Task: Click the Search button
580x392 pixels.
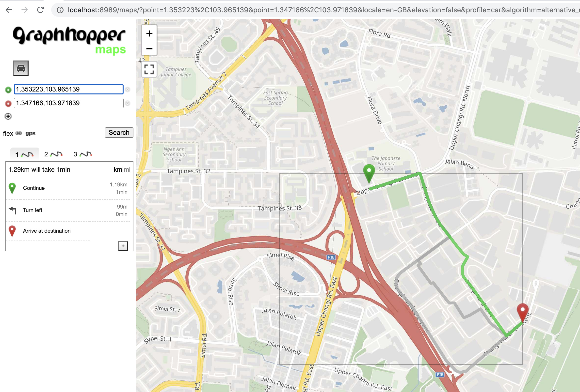Action: pyautogui.click(x=119, y=132)
